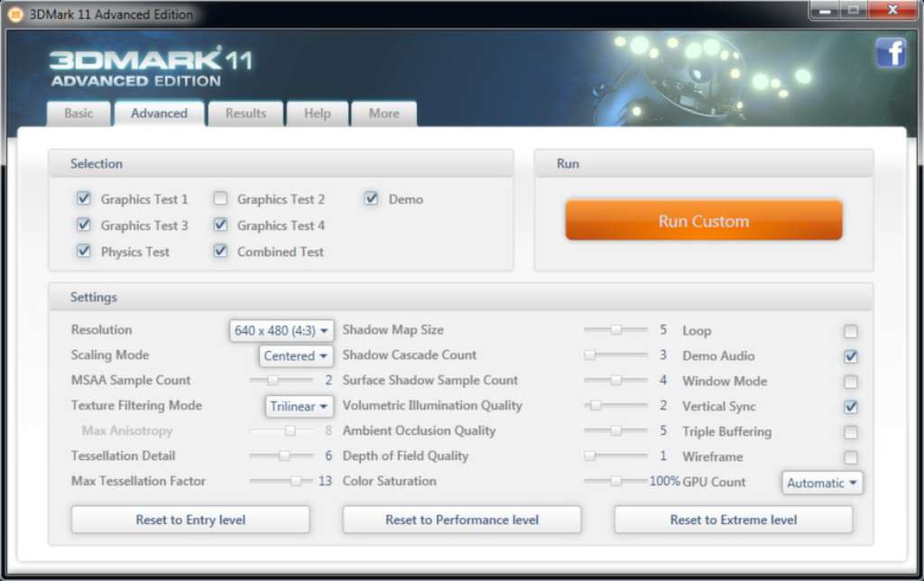Open the Resolution dropdown
This screenshot has width=924, height=581.
pos(281,330)
